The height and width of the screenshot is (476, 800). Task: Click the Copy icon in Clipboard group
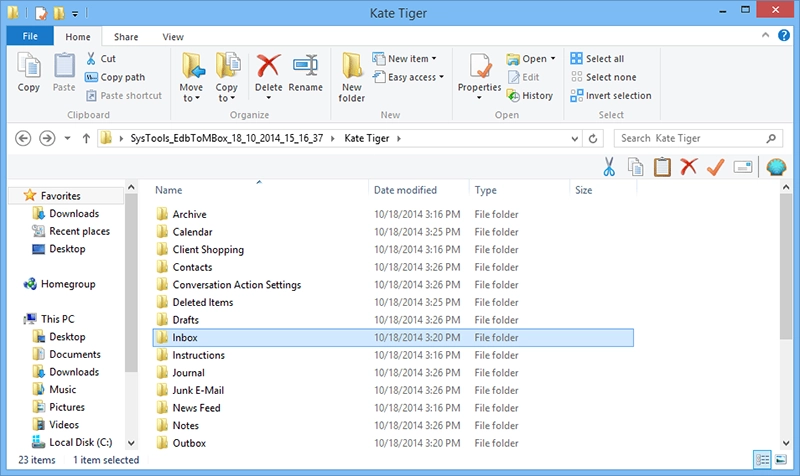(29, 66)
